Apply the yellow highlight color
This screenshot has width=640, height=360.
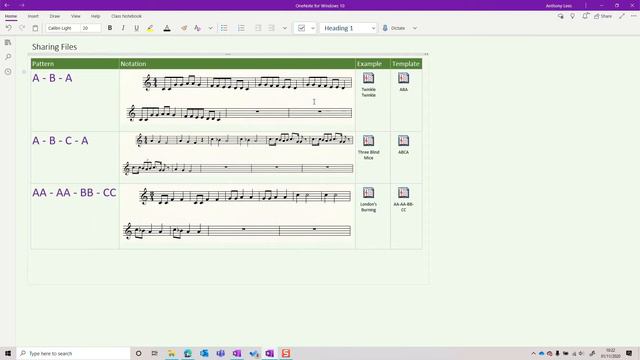pyautogui.click(x=150, y=28)
